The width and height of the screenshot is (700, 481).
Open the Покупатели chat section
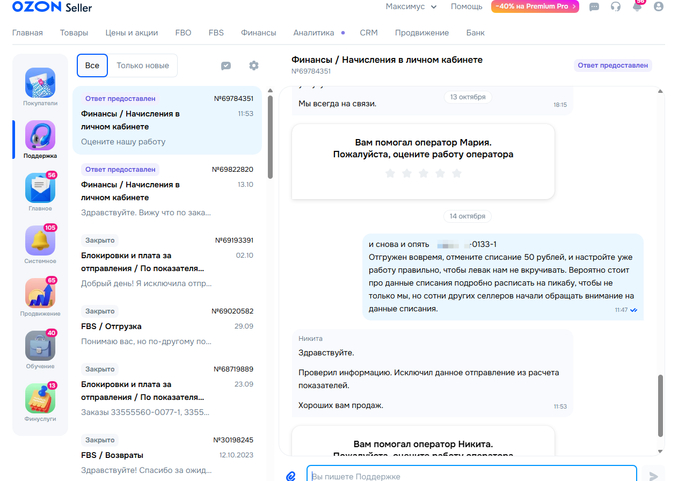click(40, 86)
